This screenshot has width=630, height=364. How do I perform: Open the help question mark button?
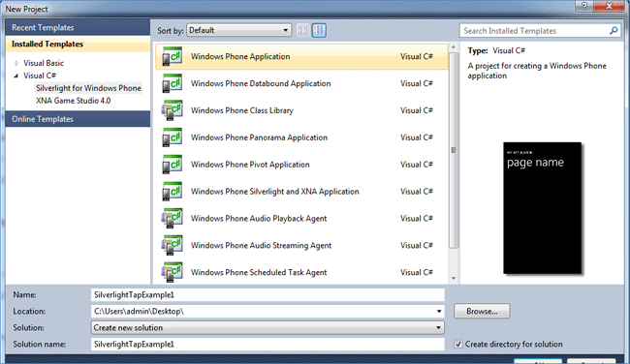(x=584, y=6)
